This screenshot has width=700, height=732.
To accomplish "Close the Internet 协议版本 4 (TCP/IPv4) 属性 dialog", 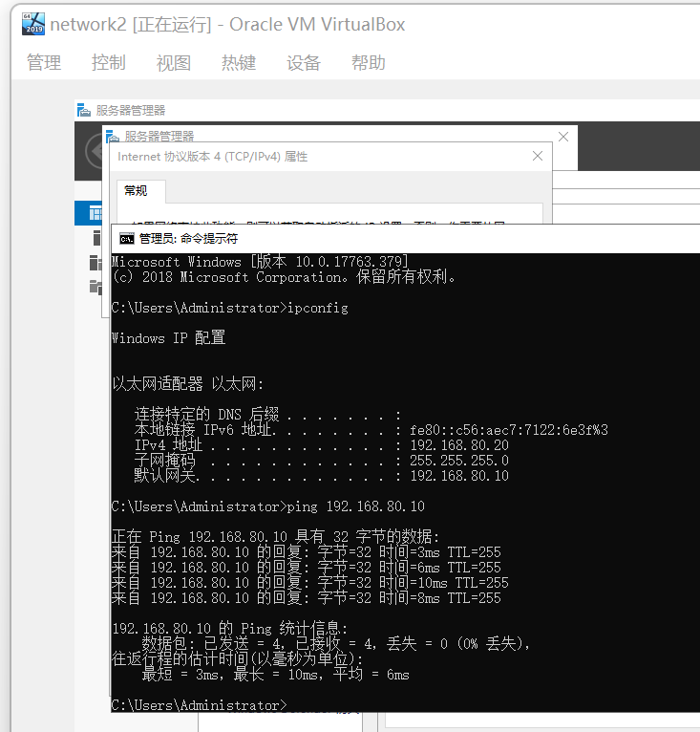I will click(x=538, y=156).
